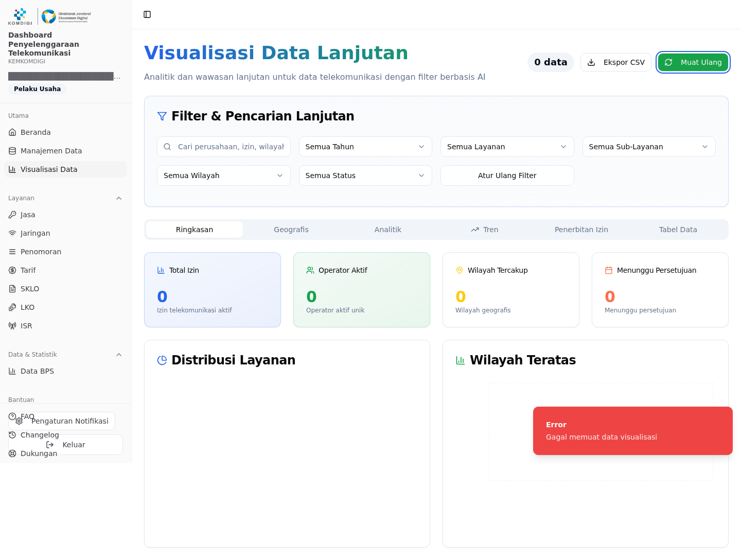Click the red Error notification toast
Image resolution: width=741 pixels, height=560 pixels.
coord(633,431)
